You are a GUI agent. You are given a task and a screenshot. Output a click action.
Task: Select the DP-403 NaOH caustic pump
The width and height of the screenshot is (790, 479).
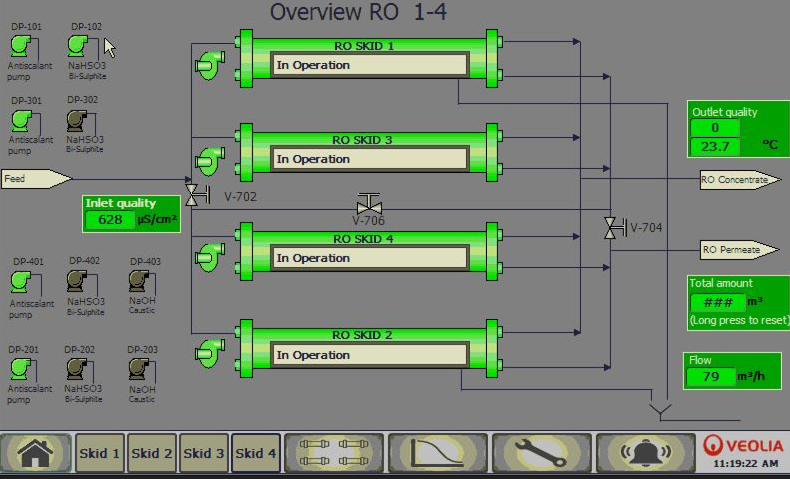click(x=139, y=281)
